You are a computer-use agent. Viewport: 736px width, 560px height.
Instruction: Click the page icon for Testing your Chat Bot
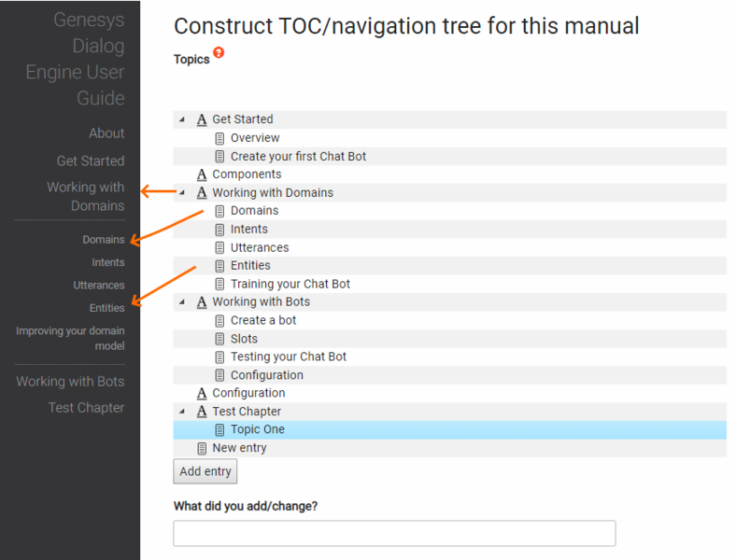(219, 357)
